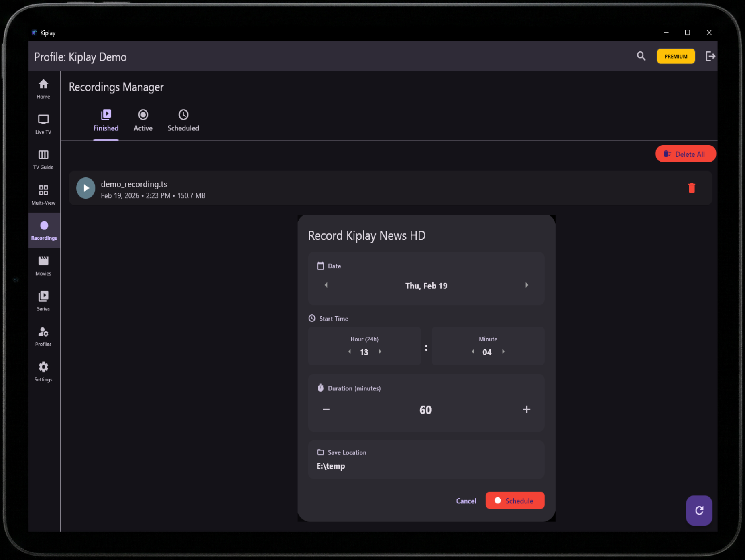This screenshot has height=560, width=745.
Task: Switch to the Active recordings tab
Action: (143, 120)
